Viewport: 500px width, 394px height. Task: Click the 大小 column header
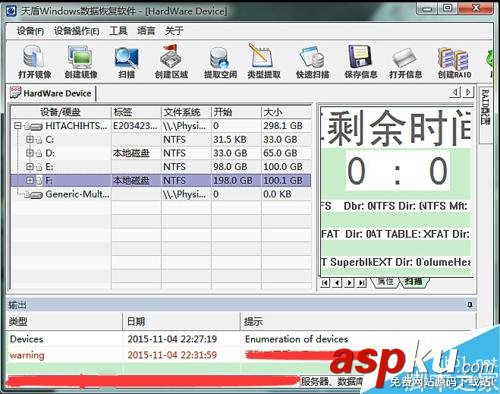tap(286, 112)
